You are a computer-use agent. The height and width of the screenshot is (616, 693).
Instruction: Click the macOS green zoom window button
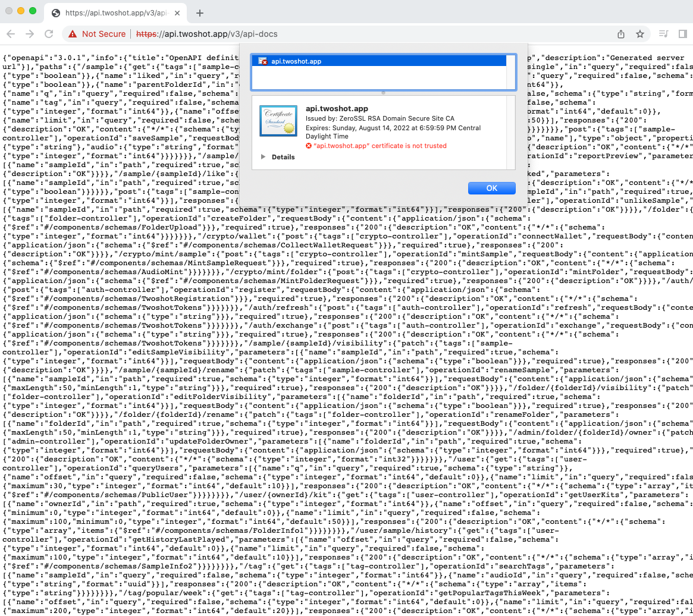(33, 11)
